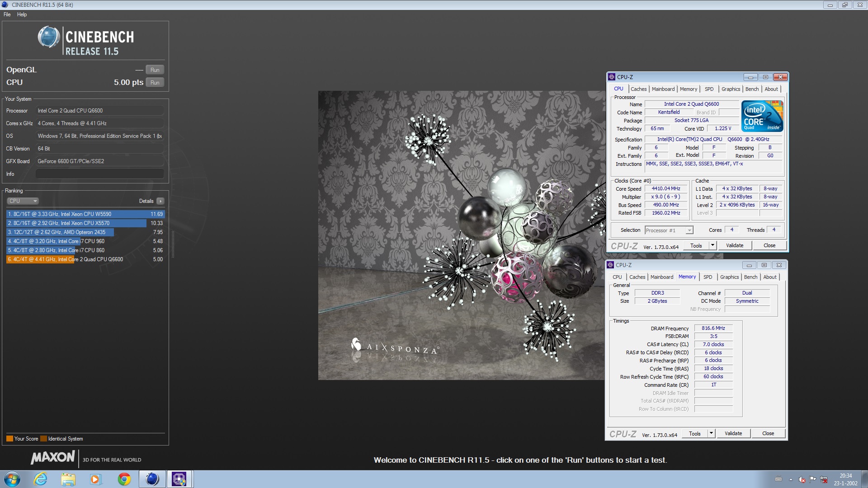This screenshot has height=488, width=868.
Task: Click the disconnected network tray icon
Action: click(x=824, y=479)
